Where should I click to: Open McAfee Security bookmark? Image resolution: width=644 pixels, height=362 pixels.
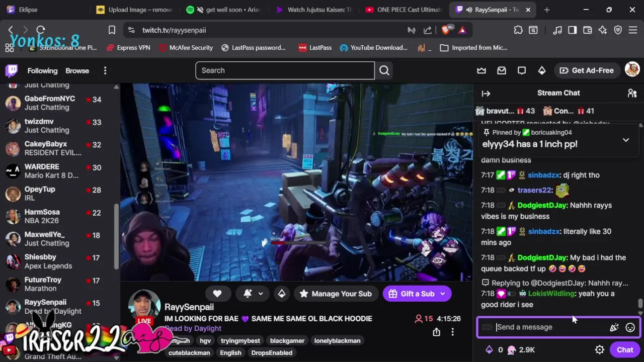click(x=186, y=48)
